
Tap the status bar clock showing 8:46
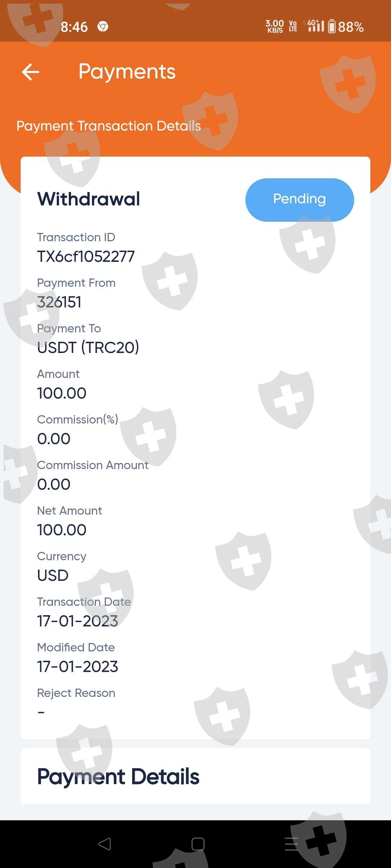74,27
